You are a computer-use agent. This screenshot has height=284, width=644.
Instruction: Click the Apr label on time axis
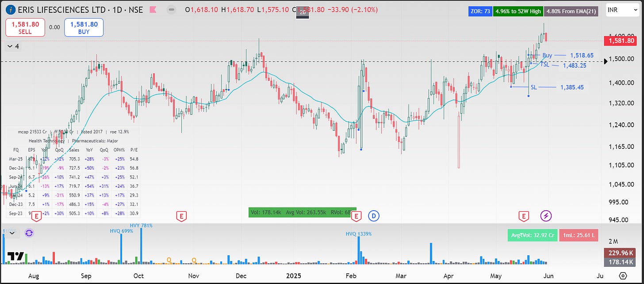449,276
